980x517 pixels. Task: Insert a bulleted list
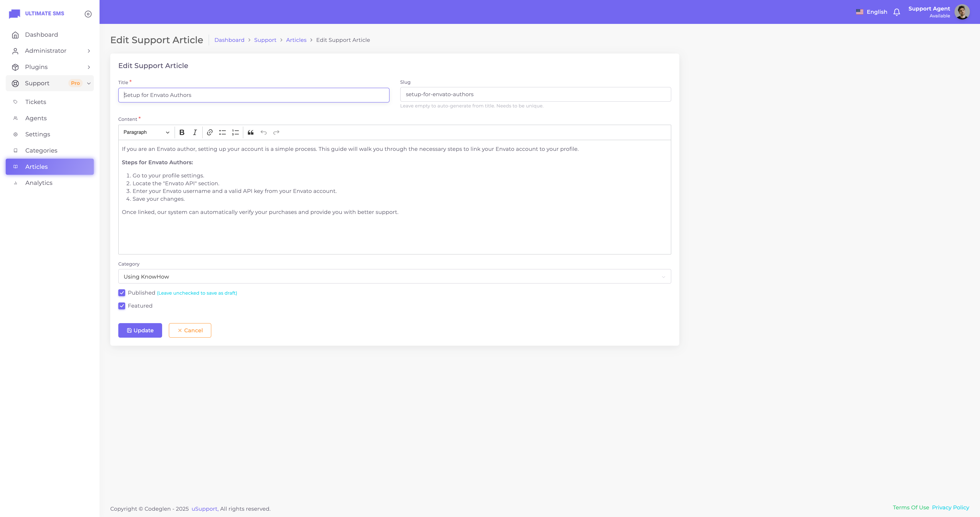(x=223, y=132)
